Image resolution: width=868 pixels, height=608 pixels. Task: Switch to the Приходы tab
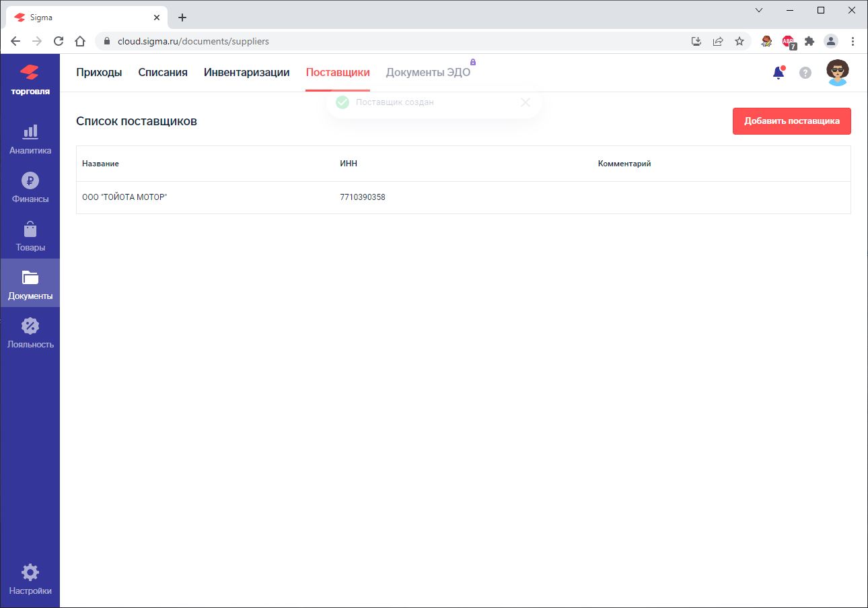[99, 73]
